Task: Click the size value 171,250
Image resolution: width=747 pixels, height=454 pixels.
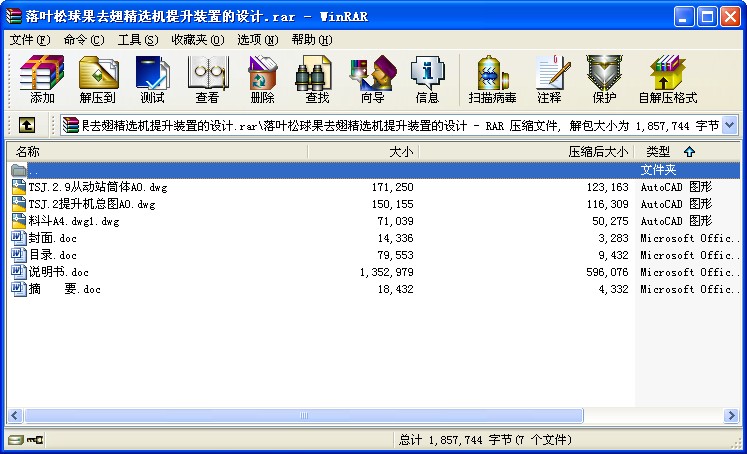Action: (x=393, y=187)
